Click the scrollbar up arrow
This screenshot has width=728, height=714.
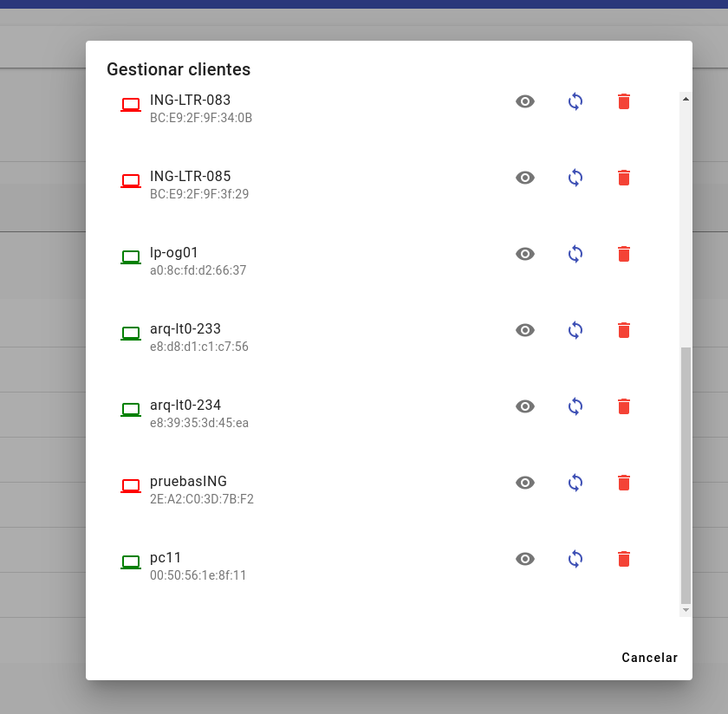point(686,99)
